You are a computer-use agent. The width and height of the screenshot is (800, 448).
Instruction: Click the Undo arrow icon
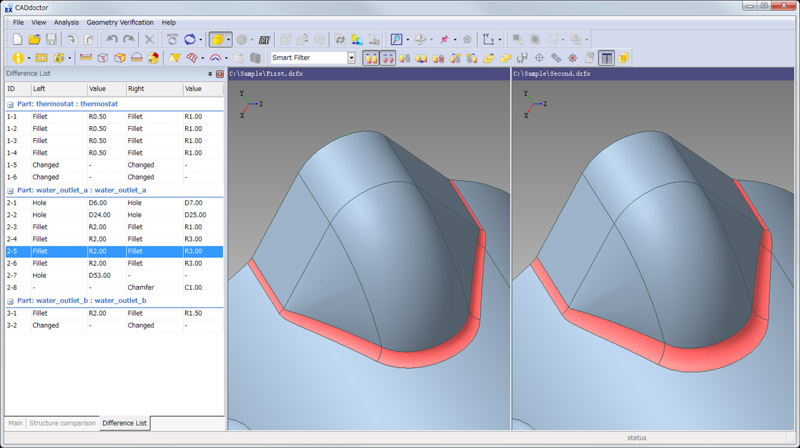point(112,39)
